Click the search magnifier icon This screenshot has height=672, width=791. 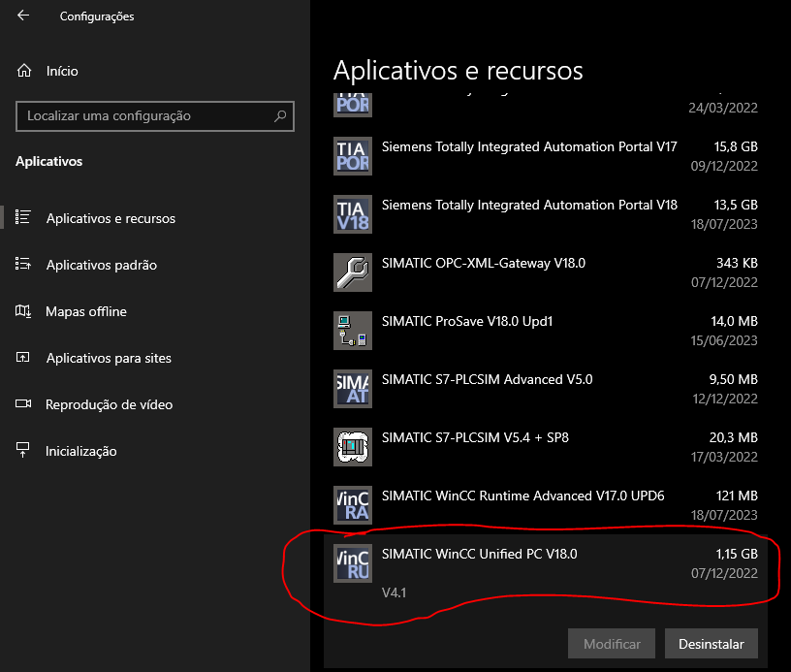click(x=281, y=116)
